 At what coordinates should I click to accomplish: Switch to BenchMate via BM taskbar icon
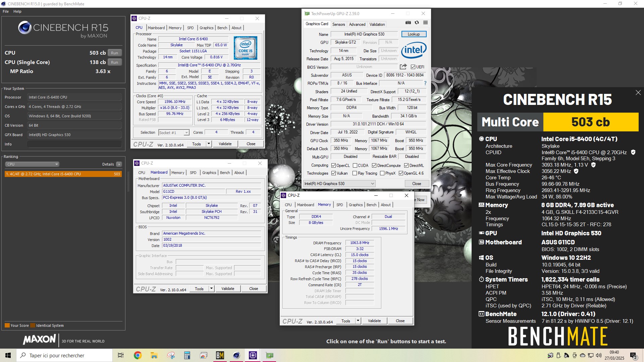click(220, 355)
